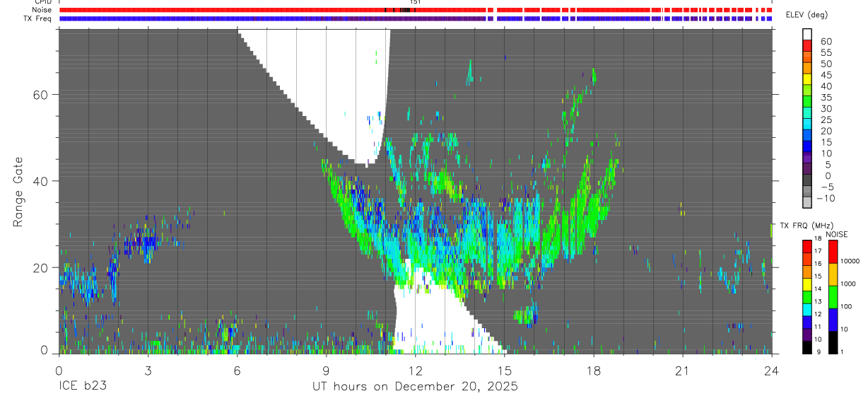Select the 'Range Gate' y-axis label
The image size is (868, 401).
pos(19,192)
